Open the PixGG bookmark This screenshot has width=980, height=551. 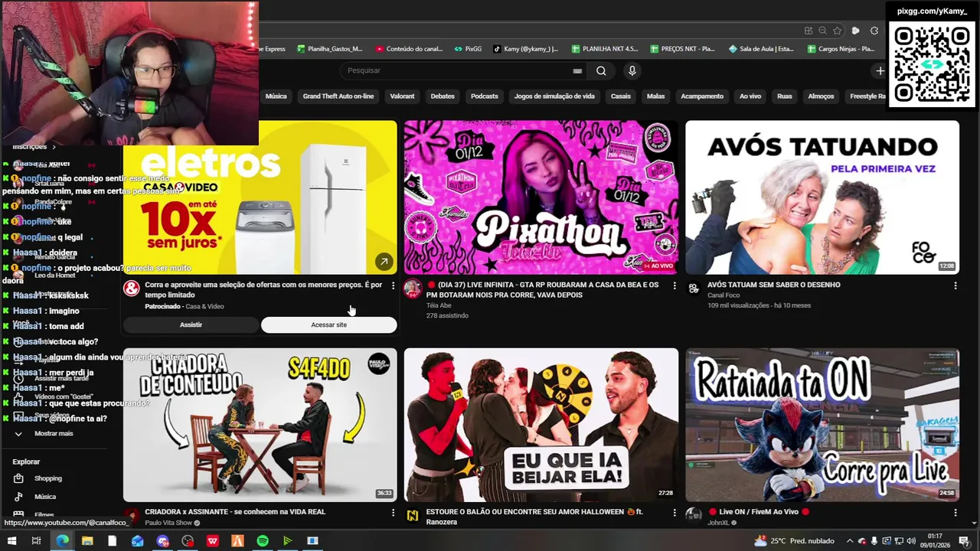[468, 49]
